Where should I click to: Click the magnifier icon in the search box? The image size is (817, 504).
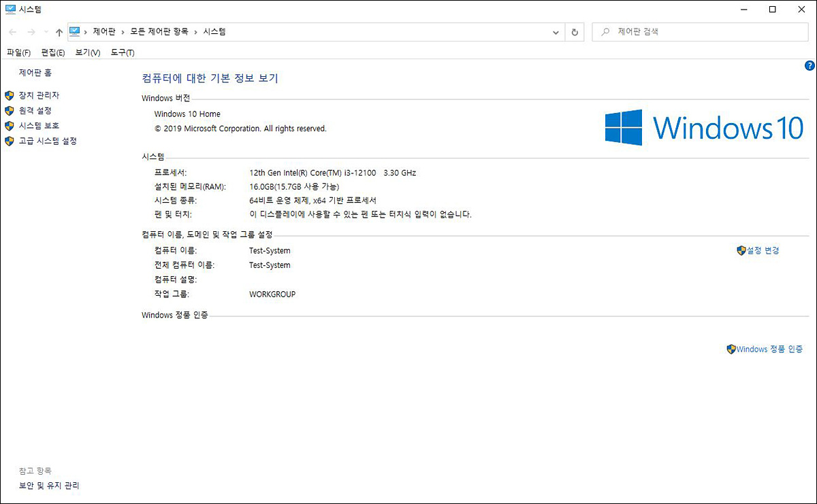tap(605, 31)
